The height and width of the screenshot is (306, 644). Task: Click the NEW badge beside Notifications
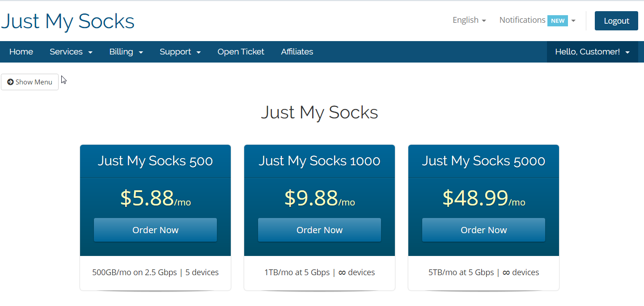pos(557,21)
